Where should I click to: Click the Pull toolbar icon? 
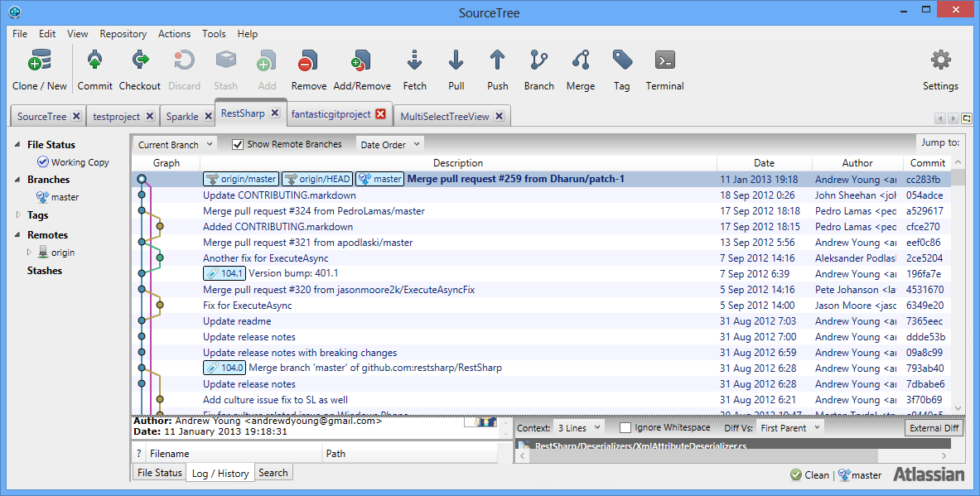pyautogui.click(x=456, y=60)
